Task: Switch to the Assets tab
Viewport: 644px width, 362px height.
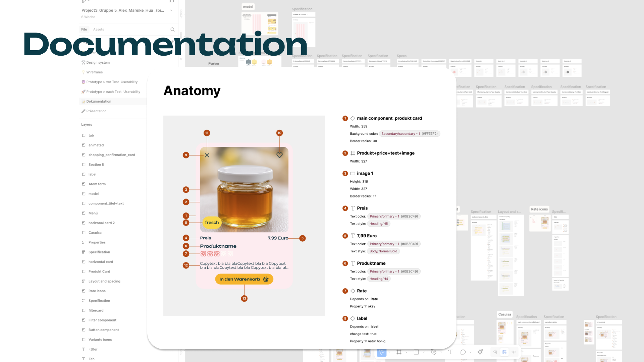Action: click(x=98, y=29)
